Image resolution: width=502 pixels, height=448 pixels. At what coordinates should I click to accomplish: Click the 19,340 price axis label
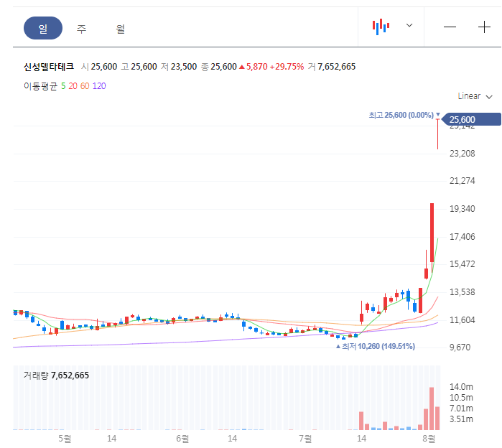coord(462,209)
